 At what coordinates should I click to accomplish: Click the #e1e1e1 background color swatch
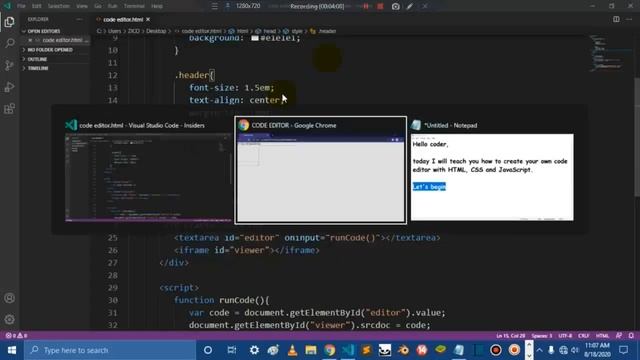(255, 38)
